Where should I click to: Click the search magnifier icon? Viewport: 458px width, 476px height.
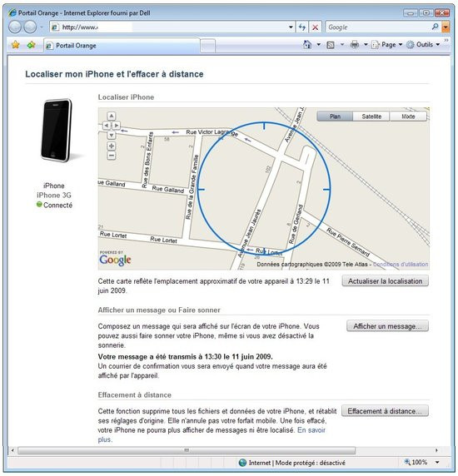tap(436, 27)
